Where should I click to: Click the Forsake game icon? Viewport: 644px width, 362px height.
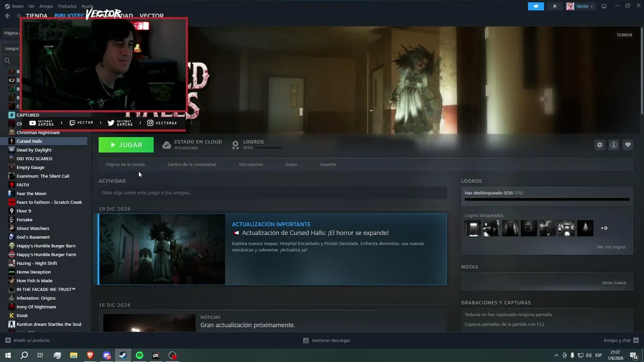(12, 220)
